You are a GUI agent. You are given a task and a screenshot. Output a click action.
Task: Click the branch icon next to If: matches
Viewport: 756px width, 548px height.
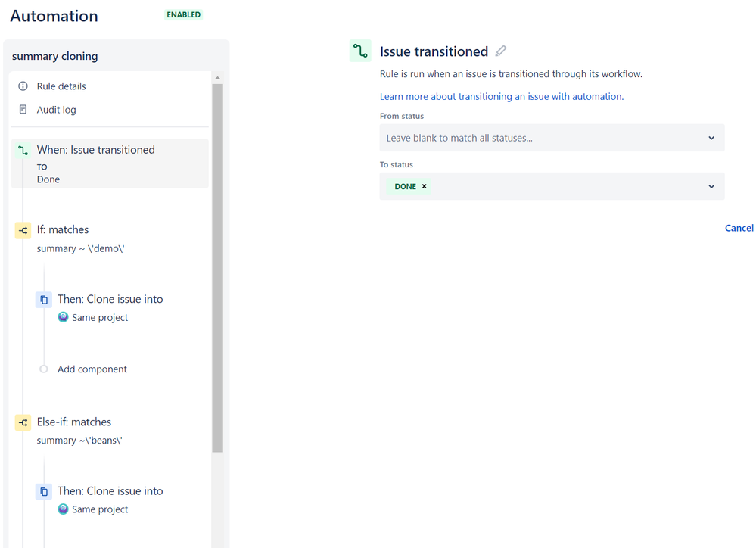(x=22, y=229)
